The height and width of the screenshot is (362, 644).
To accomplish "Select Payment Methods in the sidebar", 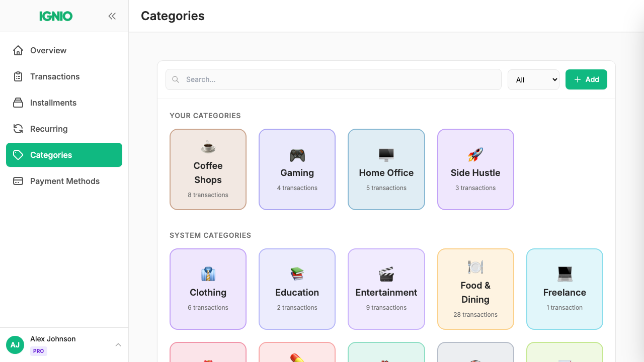I will coord(64,181).
